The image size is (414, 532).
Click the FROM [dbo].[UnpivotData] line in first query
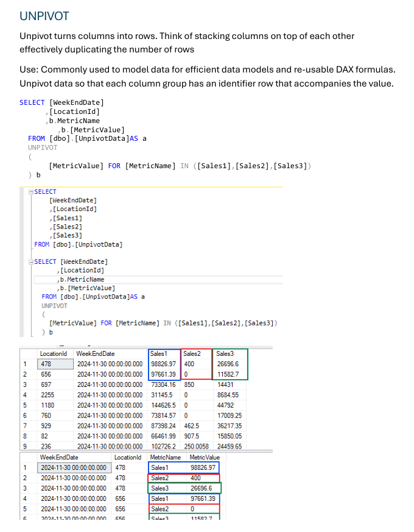tap(78, 244)
